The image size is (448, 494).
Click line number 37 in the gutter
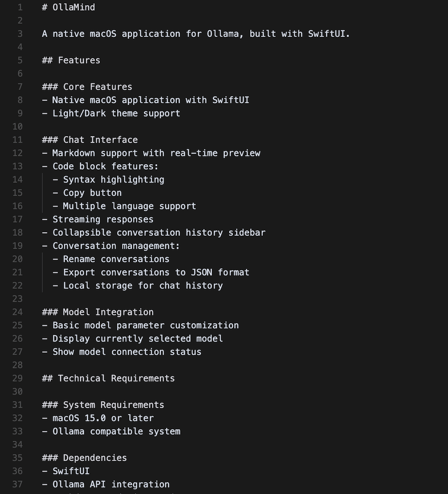(17, 485)
